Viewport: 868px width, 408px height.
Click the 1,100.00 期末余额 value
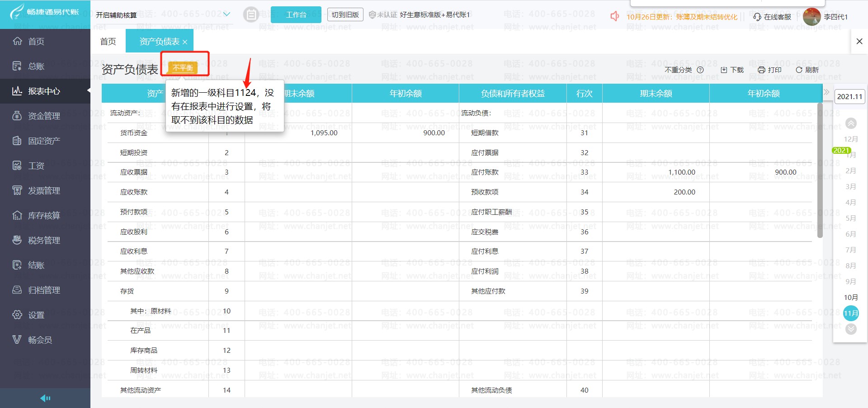682,172
